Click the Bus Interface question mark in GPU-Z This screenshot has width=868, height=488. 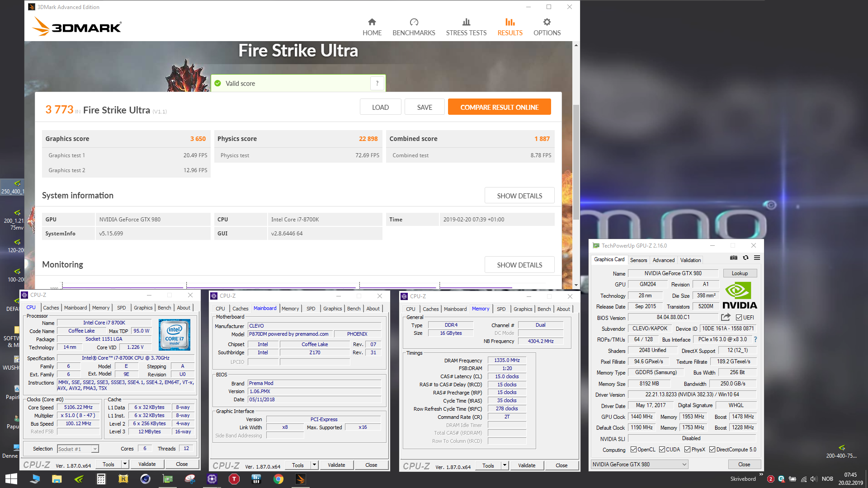(x=755, y=339)
